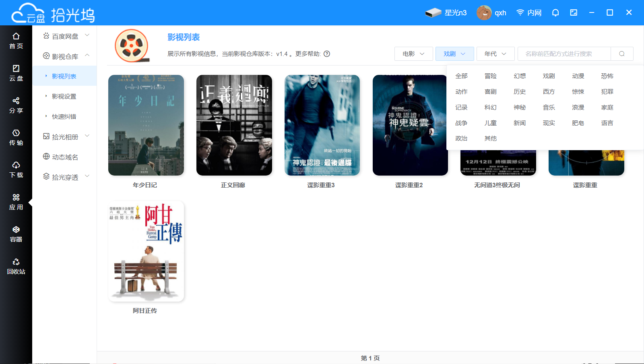The width and height of the screenshot is (644, 364).
Task: Choose 历史 genre option
Action: pos(520,91)
